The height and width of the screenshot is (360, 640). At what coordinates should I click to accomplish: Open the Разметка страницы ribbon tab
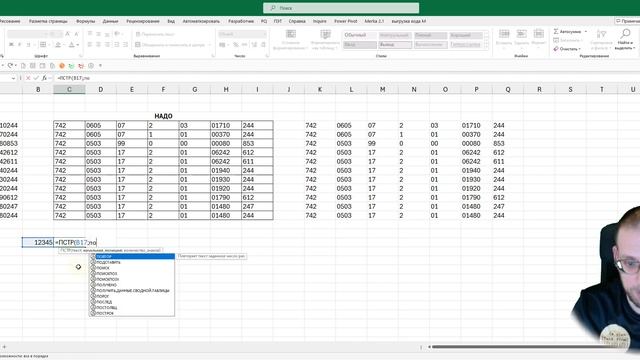tap(48, 21)
